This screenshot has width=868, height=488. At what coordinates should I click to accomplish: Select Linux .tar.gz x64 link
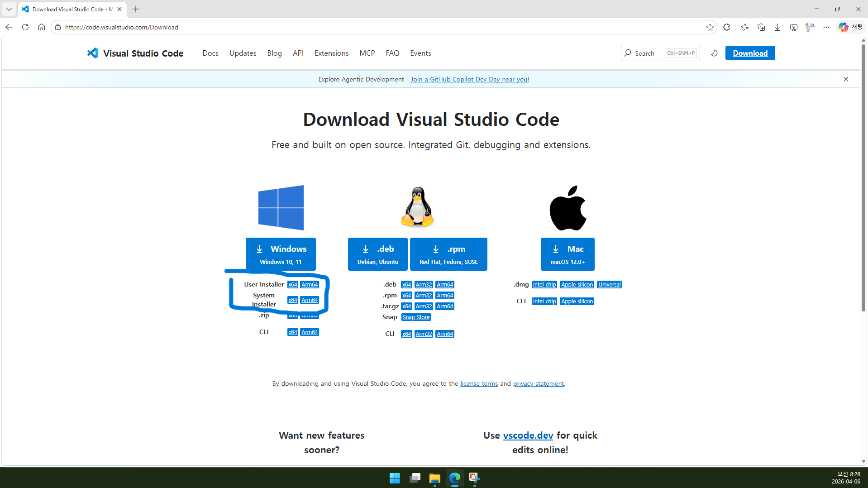coord(407,306)
